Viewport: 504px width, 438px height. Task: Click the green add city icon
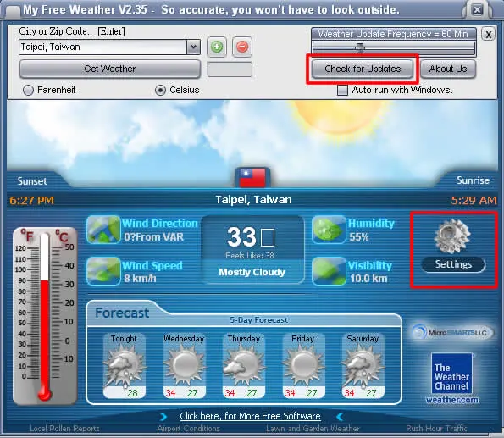(217, 47)
